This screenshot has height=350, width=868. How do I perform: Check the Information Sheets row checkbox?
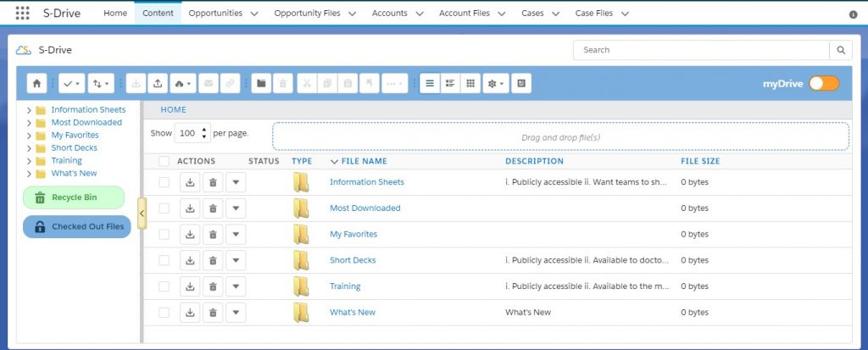pos(164,182)
